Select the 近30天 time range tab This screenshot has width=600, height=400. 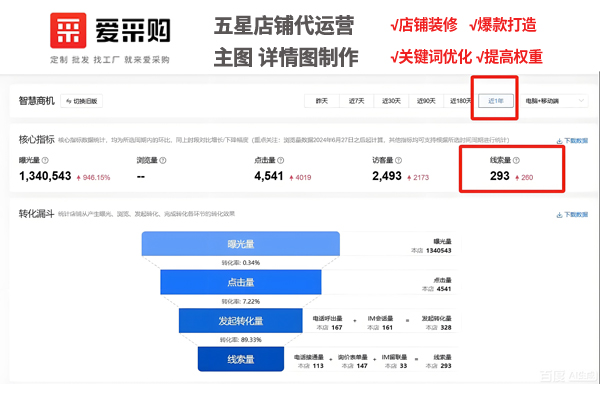pos(391,101)
